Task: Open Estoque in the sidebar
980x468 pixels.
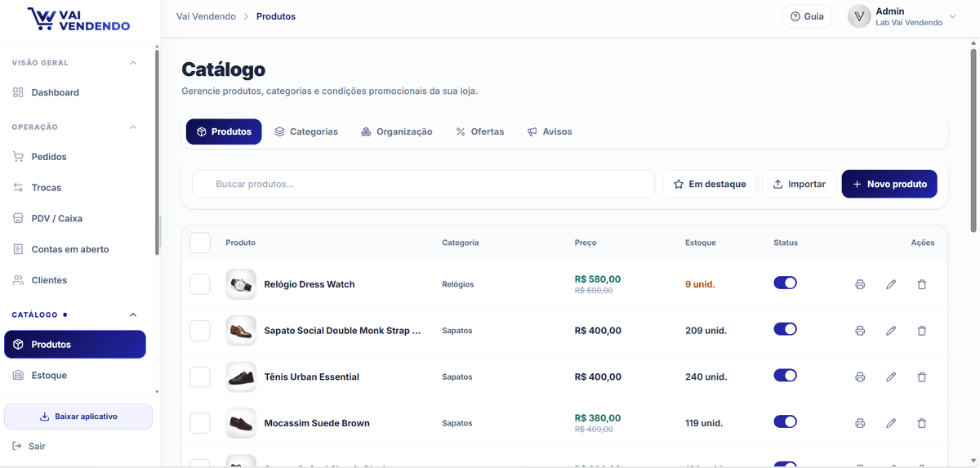Action: pos(75,376)
